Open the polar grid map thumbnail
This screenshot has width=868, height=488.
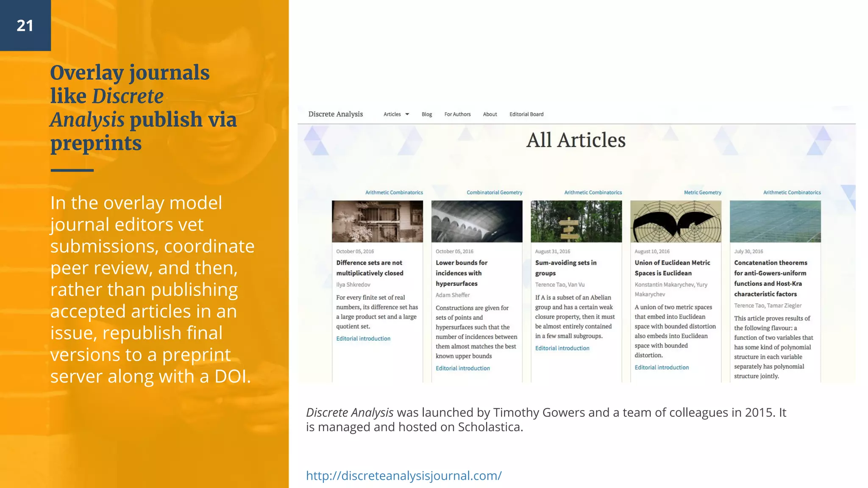point(676,222)
